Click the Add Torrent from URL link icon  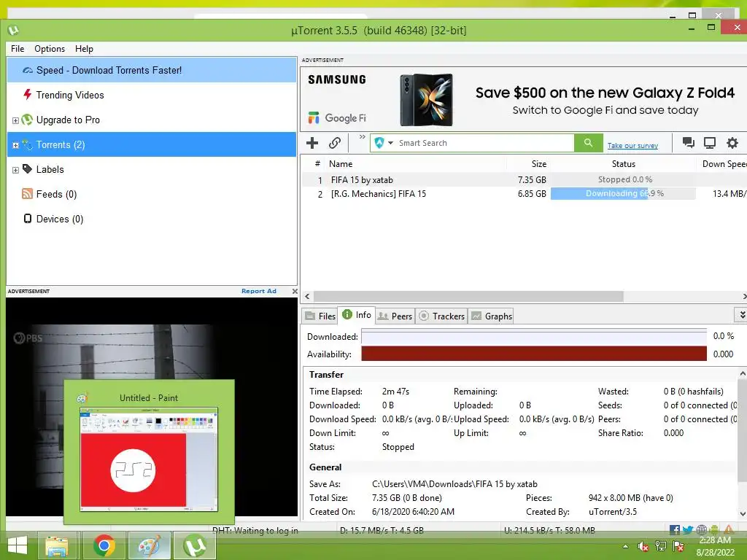click(x=334, y=143)
